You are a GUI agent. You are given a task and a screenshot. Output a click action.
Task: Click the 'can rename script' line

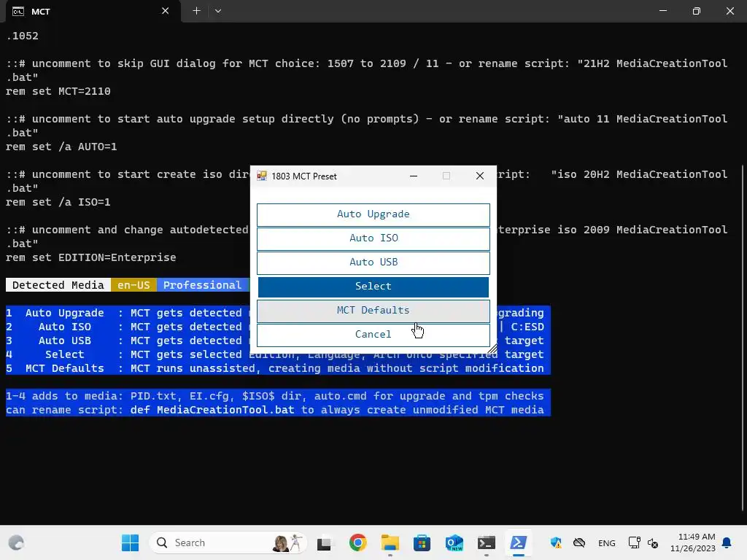point(278,410)
